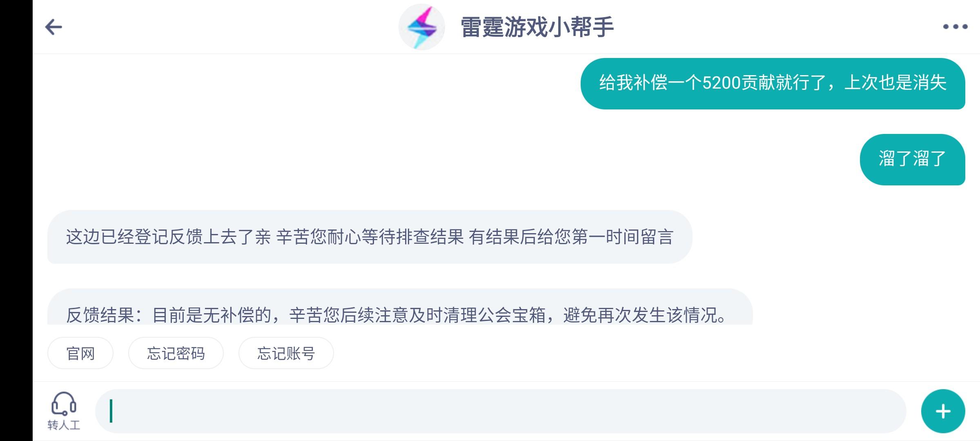Choose the 忘记账号 quick reply chip
Image resolution: width=980 pixels, height=441 pixels.
pos(286,353)
